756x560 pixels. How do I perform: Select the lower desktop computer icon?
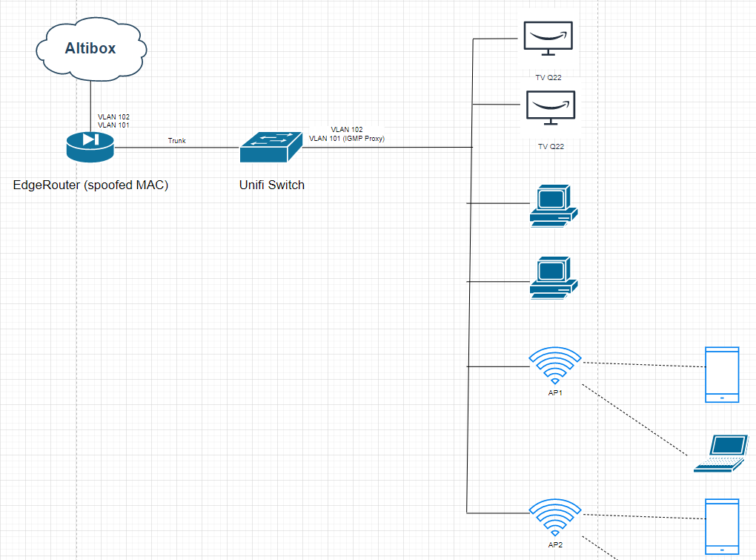pos(554,278)
